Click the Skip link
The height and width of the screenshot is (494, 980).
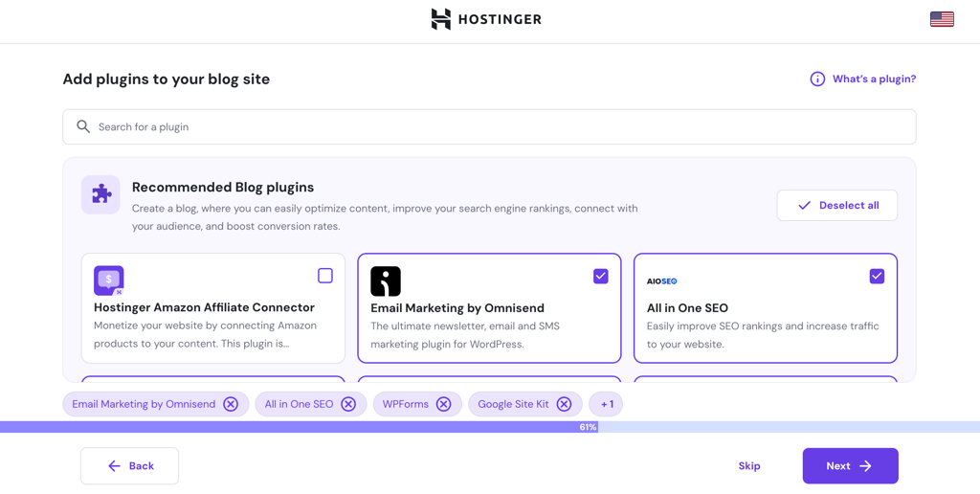pos(749,466)
